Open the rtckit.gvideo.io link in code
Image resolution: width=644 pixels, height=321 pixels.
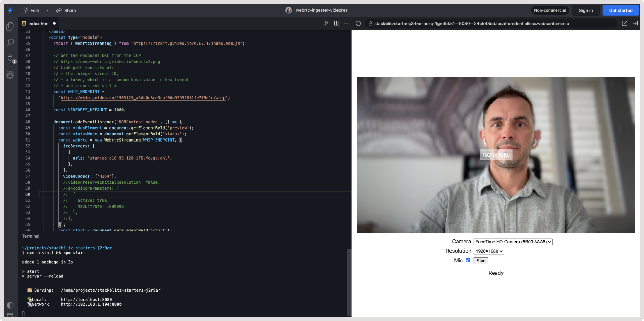click(186, 43)
